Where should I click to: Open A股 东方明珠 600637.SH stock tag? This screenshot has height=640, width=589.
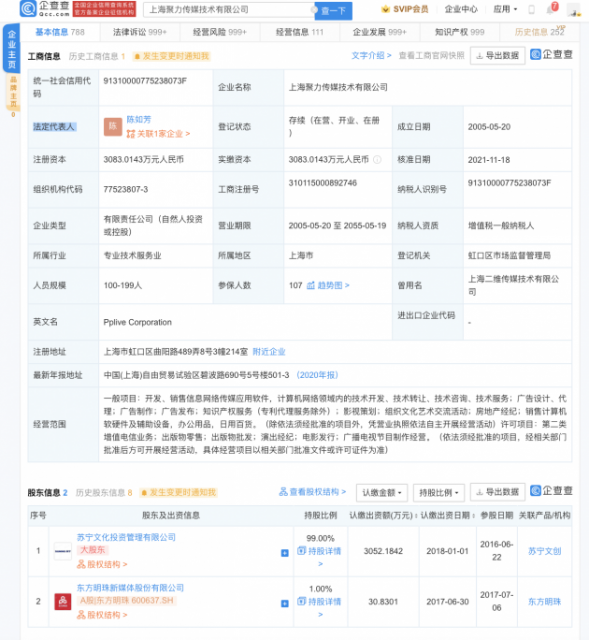pyautogui.click(x=127, y=601)
